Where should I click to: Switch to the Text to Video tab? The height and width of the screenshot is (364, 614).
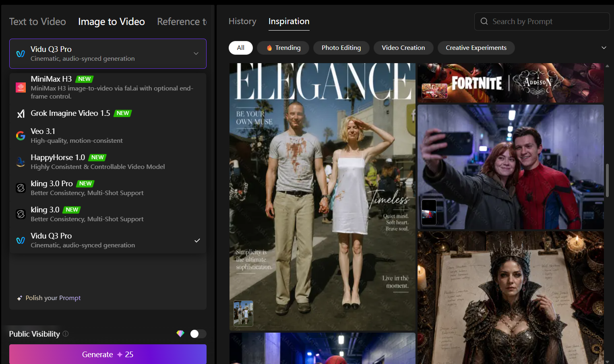click(37, 22)
